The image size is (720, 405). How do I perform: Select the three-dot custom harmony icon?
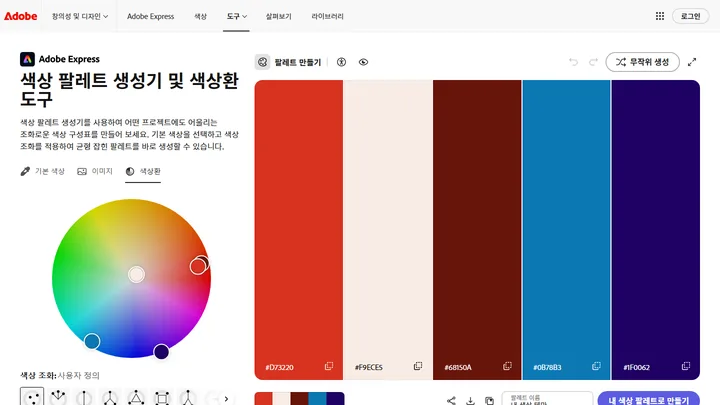click(32, 397)
